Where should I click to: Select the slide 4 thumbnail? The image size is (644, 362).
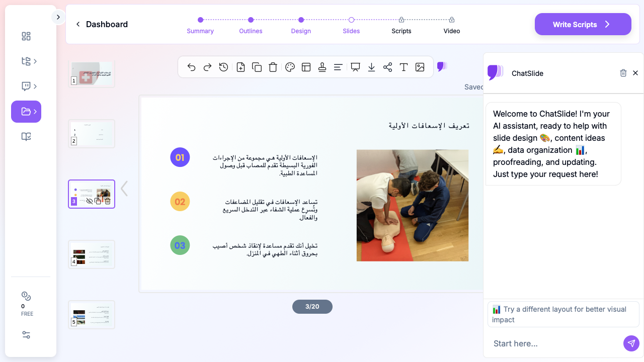point(92,254)
